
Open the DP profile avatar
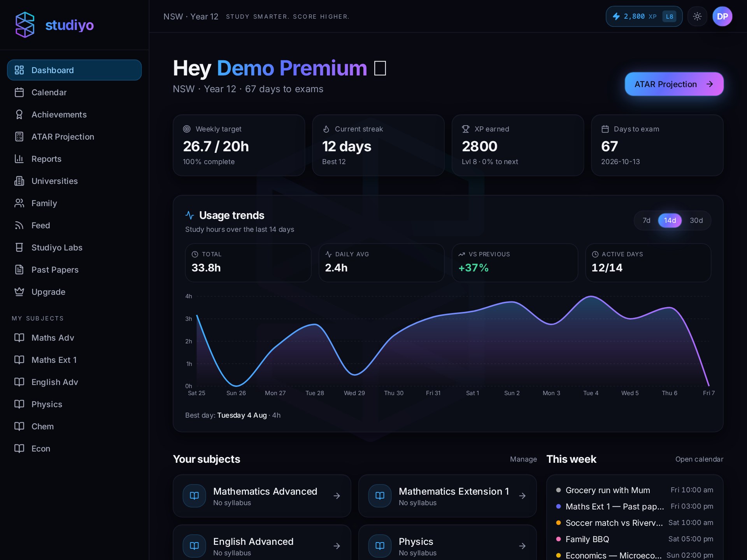pos(722,16)
